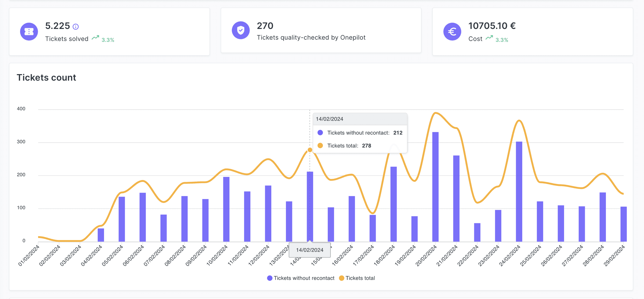Click the tooltip header date 14/02/2024
Screen dimensions: 644x299
330,119
